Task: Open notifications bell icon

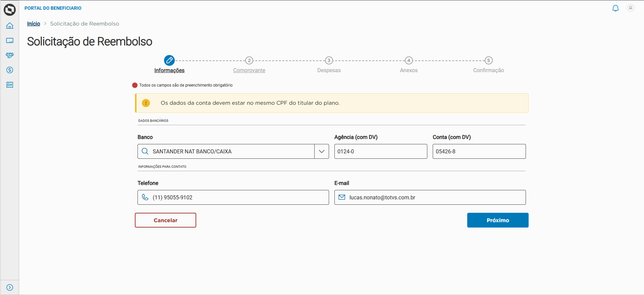Action: tap(615, 8)
